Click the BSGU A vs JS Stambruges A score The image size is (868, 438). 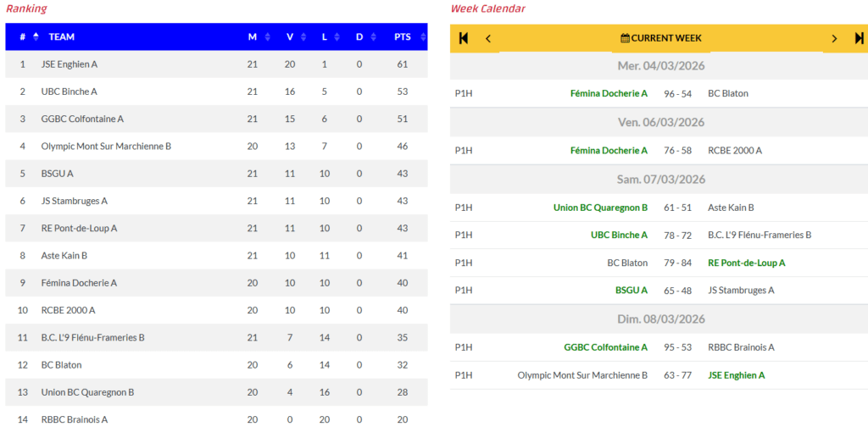point(677,290)
